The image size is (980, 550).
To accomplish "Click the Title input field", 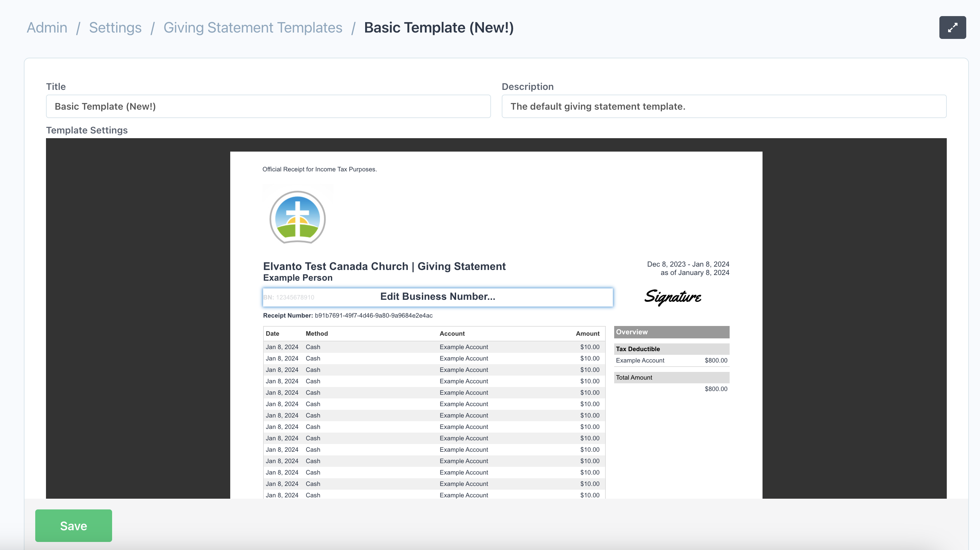I will coord(268,106).
